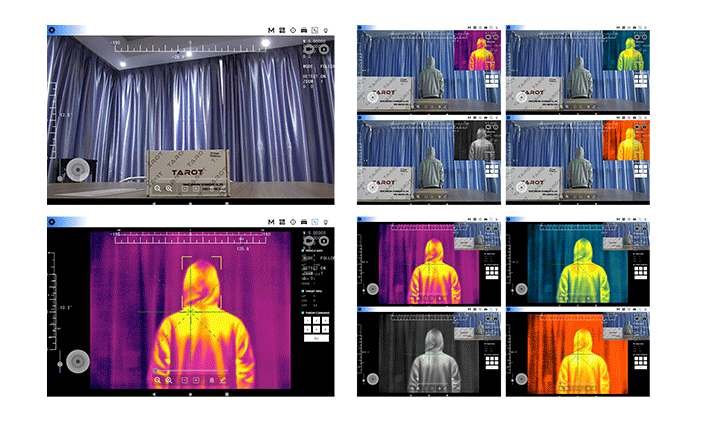Screen dimensions: 715x432
Task: Select the teal thermal inset thumbnail
Action: (x=626, y=50)
